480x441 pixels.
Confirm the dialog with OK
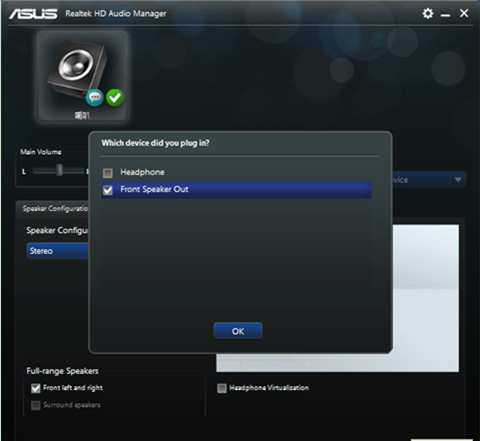pyautogui.click(x=238, y=331)
